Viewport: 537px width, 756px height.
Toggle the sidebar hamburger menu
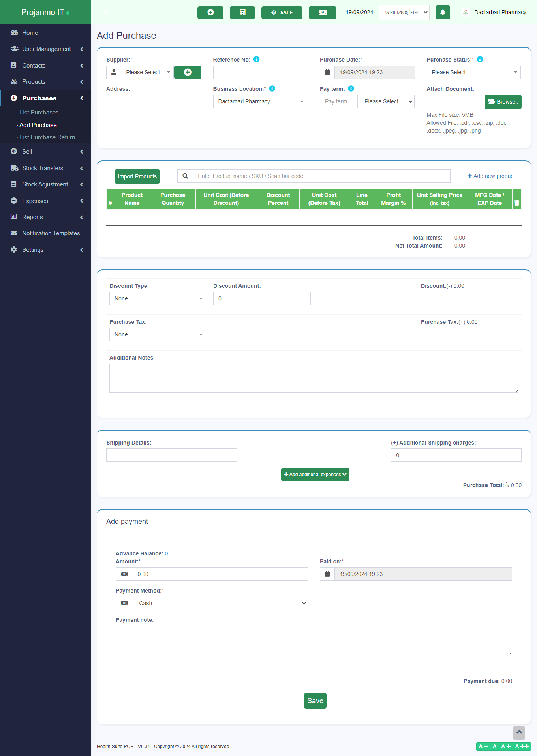click(x=105, y=12)
